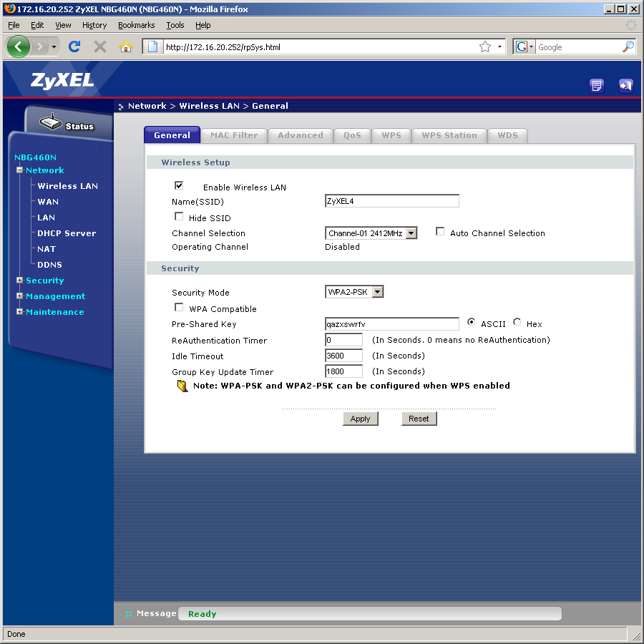
Task: Click the Firefox icon in title bar
Action: pos(9,9)
